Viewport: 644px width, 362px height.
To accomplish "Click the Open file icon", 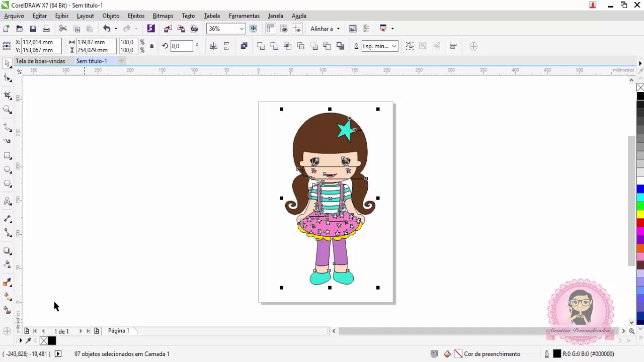I will pyautogui.click(x=20, y=29).
